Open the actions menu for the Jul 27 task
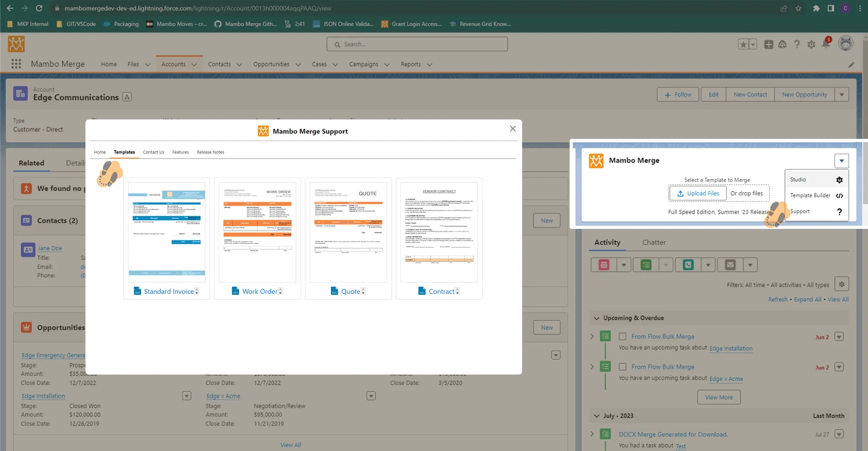The image size is (868, 451). [x=839, y=434]
